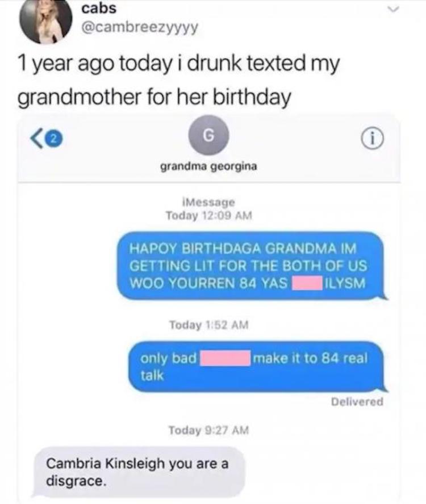Click the cabs profile avatar photo
The width and height of the screenshot is (426, 504).
[x=45, y=20]
